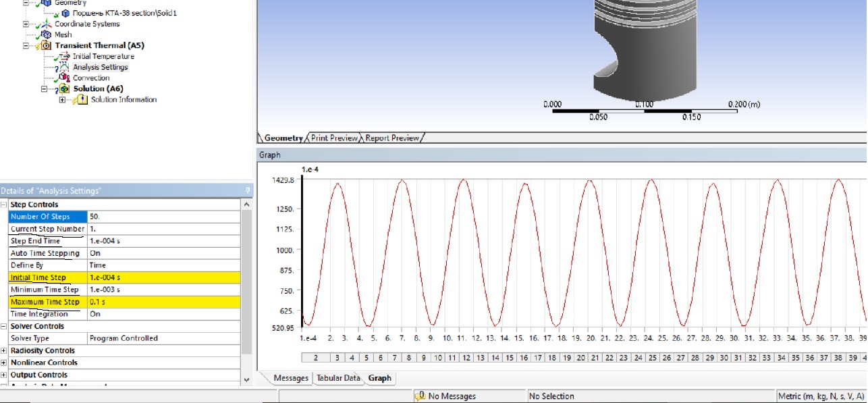Click the Initial Temperature icon
This screenshot has width=868, height=403.
[x=64, y=56]
